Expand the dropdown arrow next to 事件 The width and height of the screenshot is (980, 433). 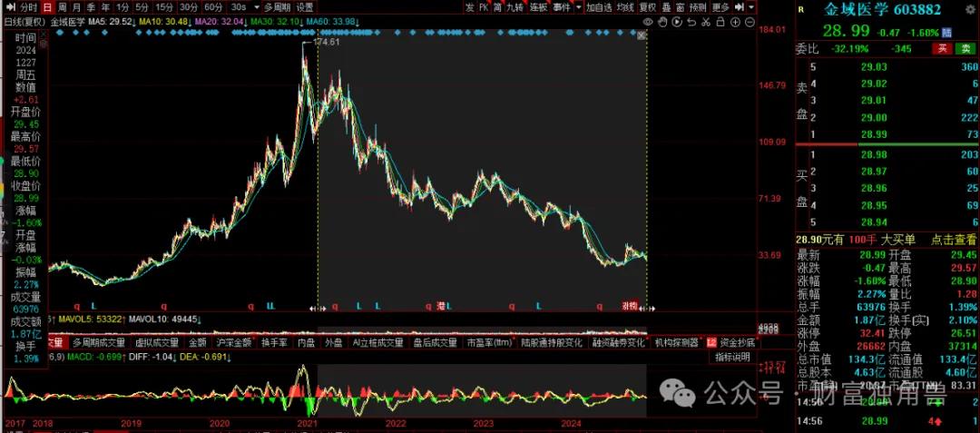(579, 7)
